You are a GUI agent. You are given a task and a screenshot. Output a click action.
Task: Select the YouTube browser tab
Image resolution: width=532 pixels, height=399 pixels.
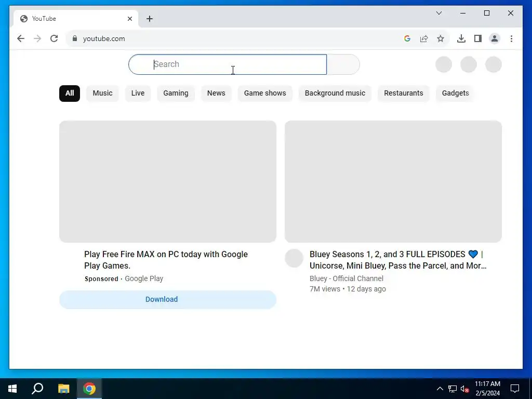pyautogui.click(x=76, y=19)
